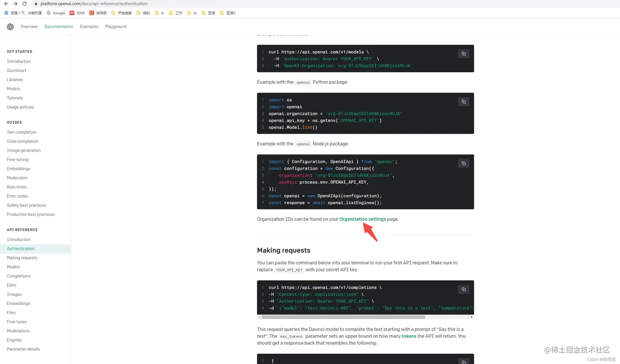
Task: Click the code block horizontal scrollbar thumb
Action: pyautogui.click(x=343, y=317)
